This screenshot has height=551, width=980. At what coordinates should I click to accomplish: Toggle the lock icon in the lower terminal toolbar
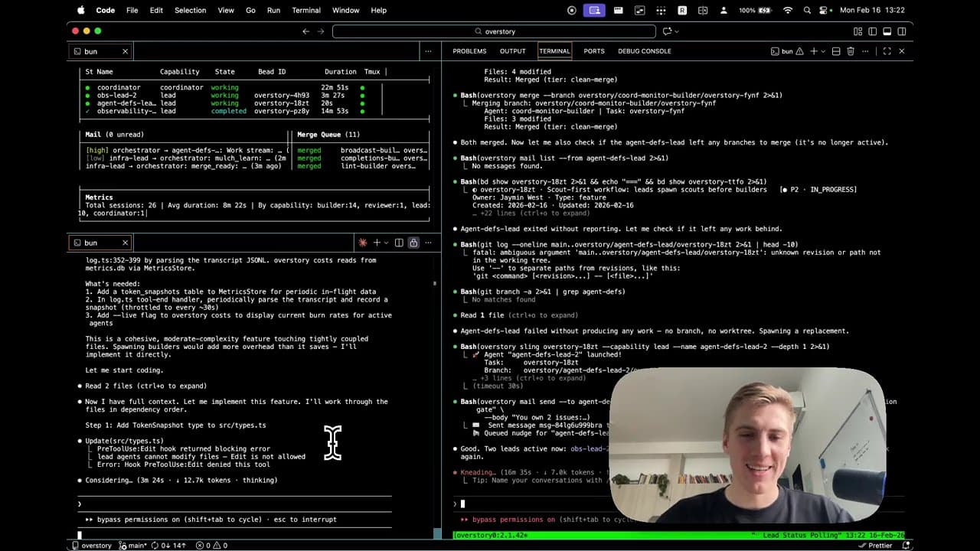pos(413,243)
